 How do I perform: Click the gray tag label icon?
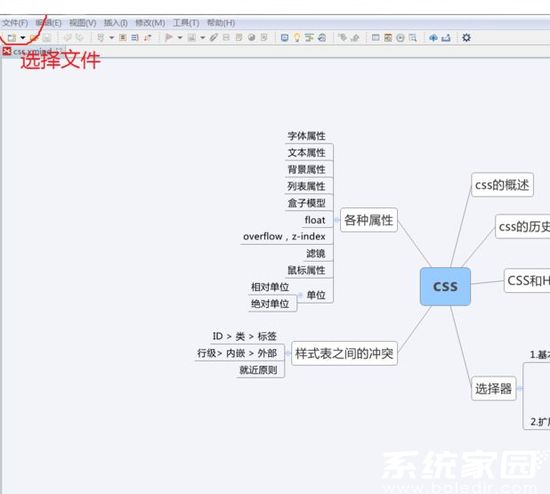tap(342, 37)
